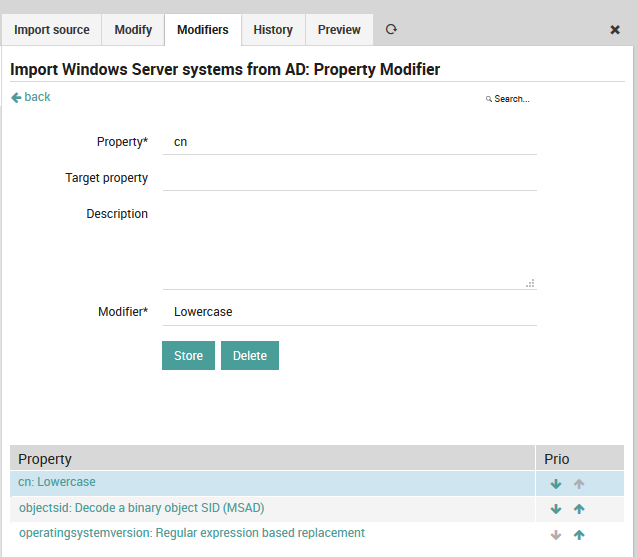Screen dimensions: 637x557
Task: Open the Modifier dropdown showing Lowercase
Action: click(x=349, y=312)
